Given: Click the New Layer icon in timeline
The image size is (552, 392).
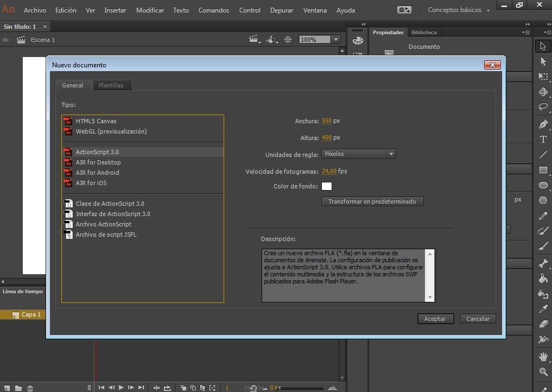Looking at the screenshot, I should (x=7, y=388).
